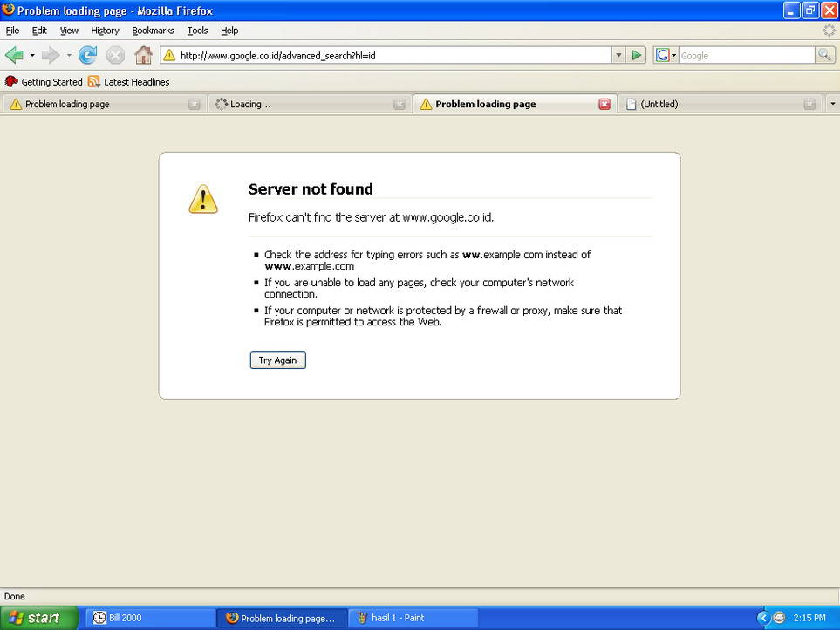
Task: Close the first Problem loading page tab
Action: (195, 105)
